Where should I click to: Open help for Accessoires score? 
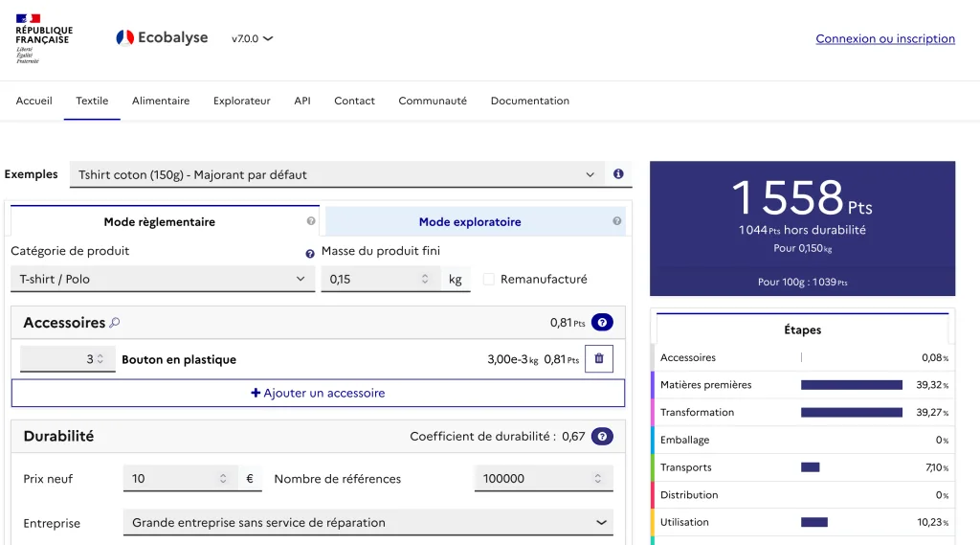pyautogui.click(x=602, y=323)
